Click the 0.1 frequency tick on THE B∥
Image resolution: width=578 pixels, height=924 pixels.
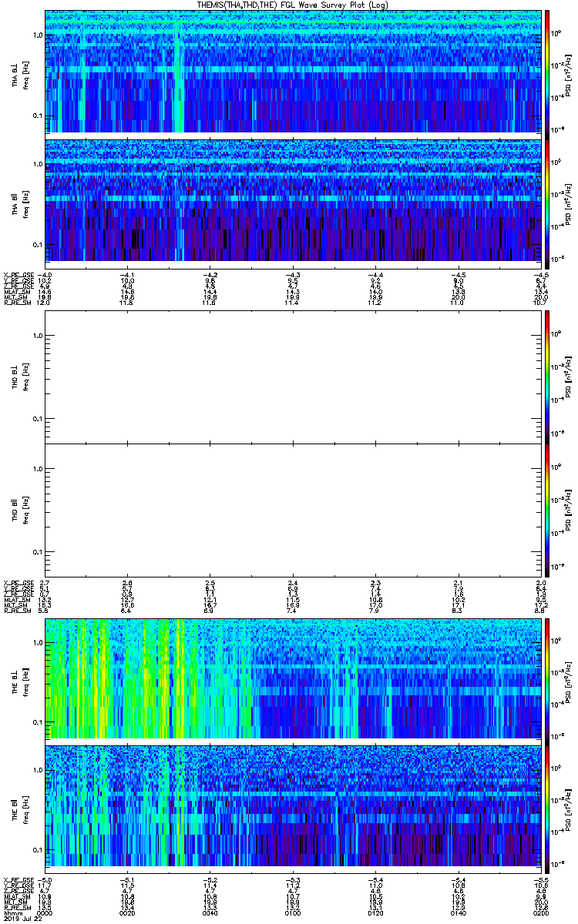click(38, 850)
